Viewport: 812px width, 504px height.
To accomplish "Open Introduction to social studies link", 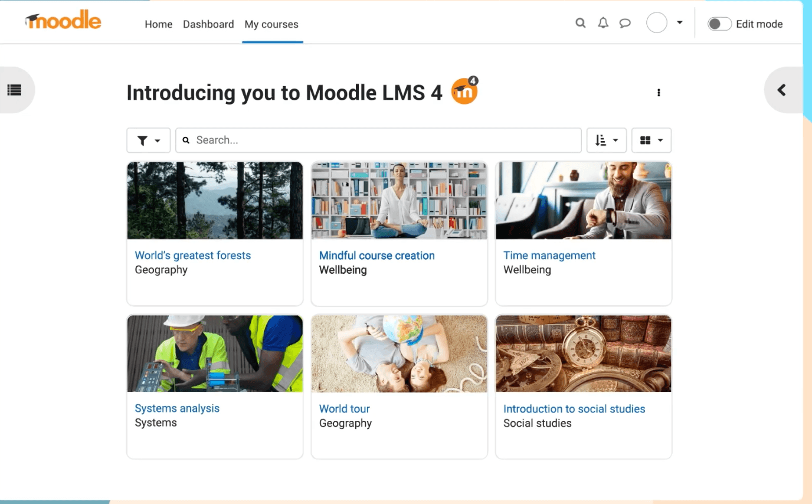I will 574,409.
